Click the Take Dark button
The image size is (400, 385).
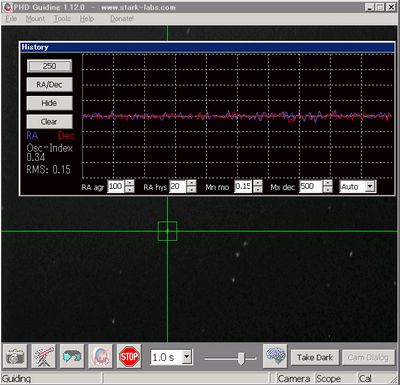(315, 358)
